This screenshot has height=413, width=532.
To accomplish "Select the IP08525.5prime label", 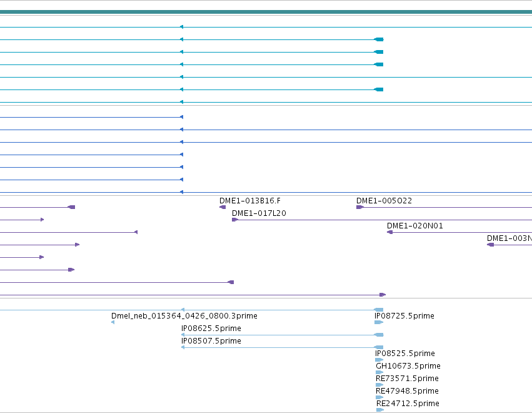I will click(x=405, y=354).
